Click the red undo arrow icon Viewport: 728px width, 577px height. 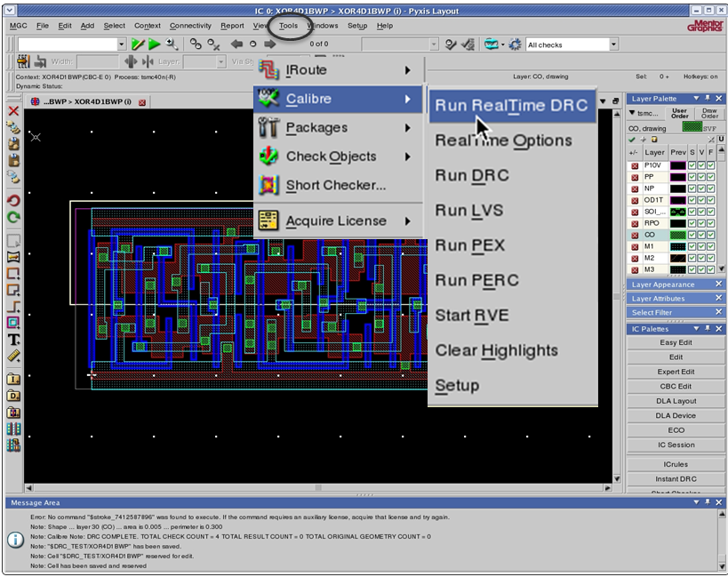coord(13,201)
